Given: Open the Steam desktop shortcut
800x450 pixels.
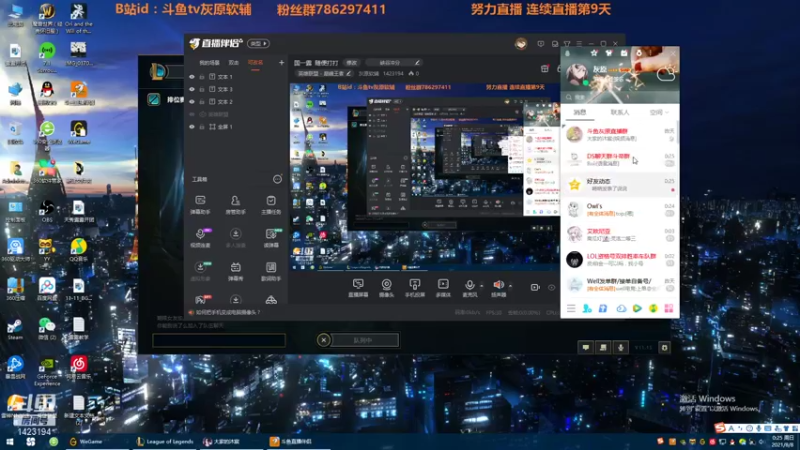Looking at the screenshot, I should [15, 329].
